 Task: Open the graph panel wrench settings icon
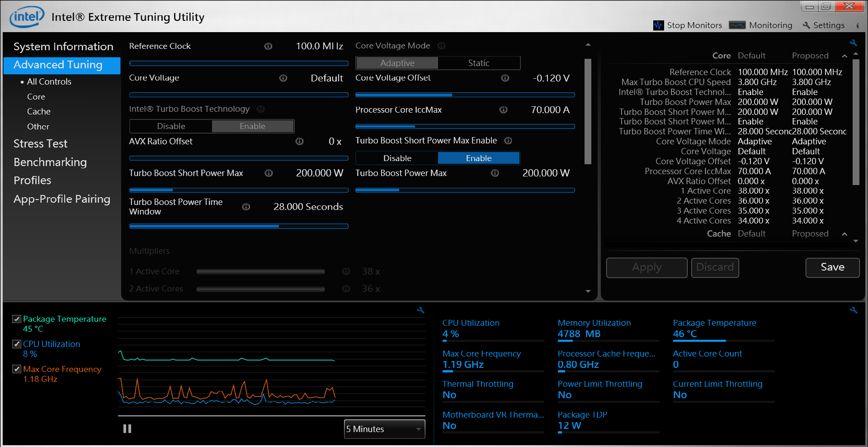pyautogui.click(x=421, y=310)
